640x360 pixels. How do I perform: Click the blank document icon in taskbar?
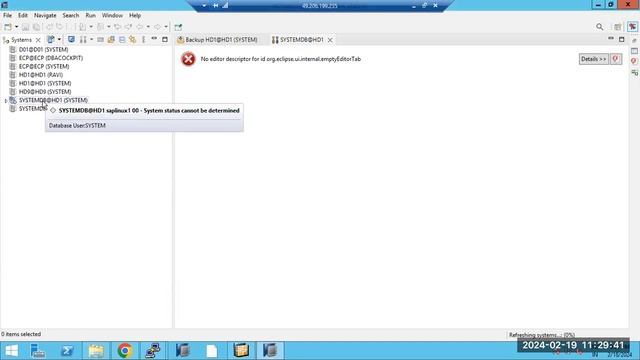click(212, 351)
